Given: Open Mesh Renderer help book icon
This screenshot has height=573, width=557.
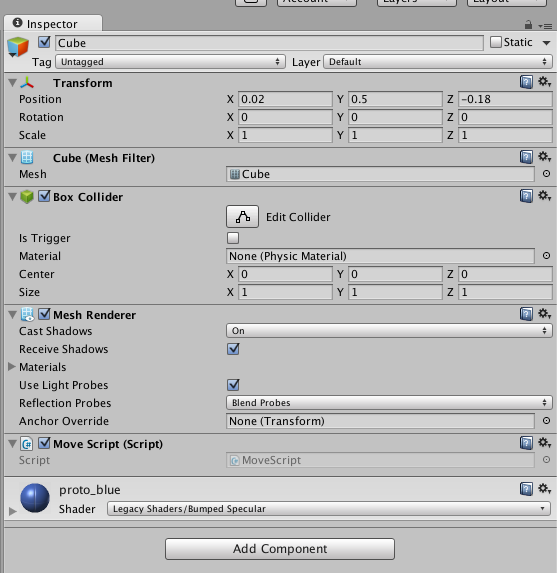Looking at the screenshot, I should click(526, 314).
